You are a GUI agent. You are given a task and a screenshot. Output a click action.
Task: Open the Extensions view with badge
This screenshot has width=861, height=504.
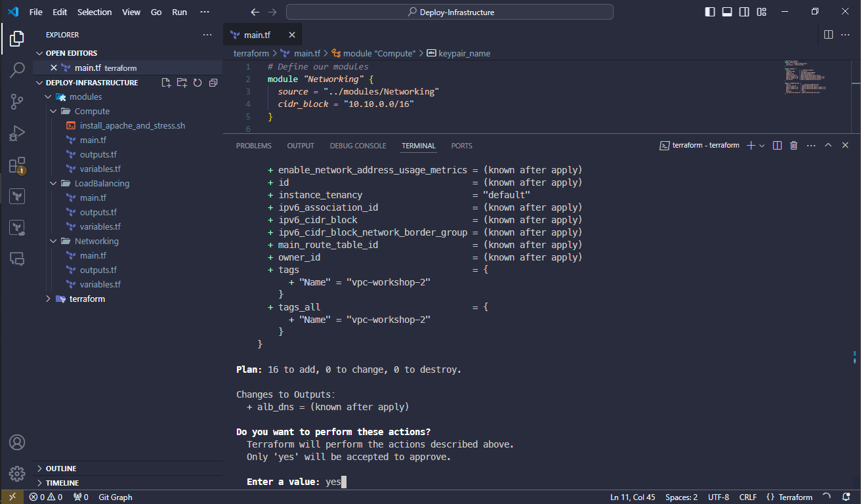pyautogui.click(x=17, y=165)
